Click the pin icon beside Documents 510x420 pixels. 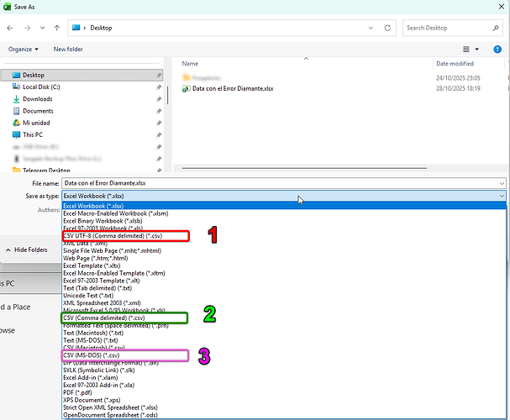(x=159, y=111)
